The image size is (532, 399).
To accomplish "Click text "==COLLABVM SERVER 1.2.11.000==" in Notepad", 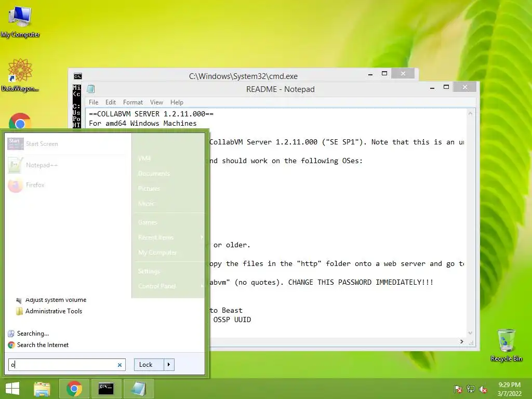I will click(151, 114).
